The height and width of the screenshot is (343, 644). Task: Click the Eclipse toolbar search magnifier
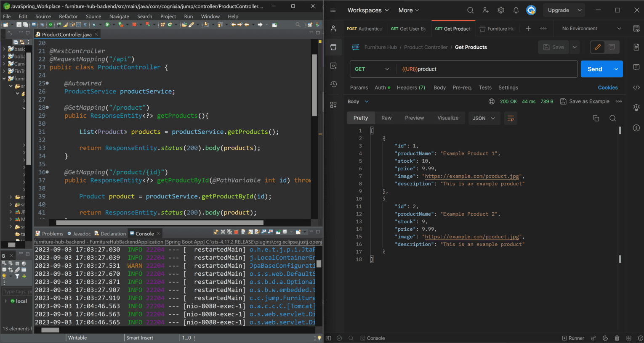298,25
